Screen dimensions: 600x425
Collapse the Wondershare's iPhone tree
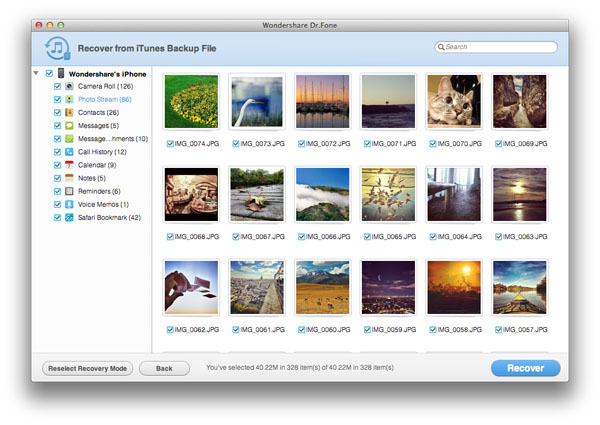click(36, 73)
